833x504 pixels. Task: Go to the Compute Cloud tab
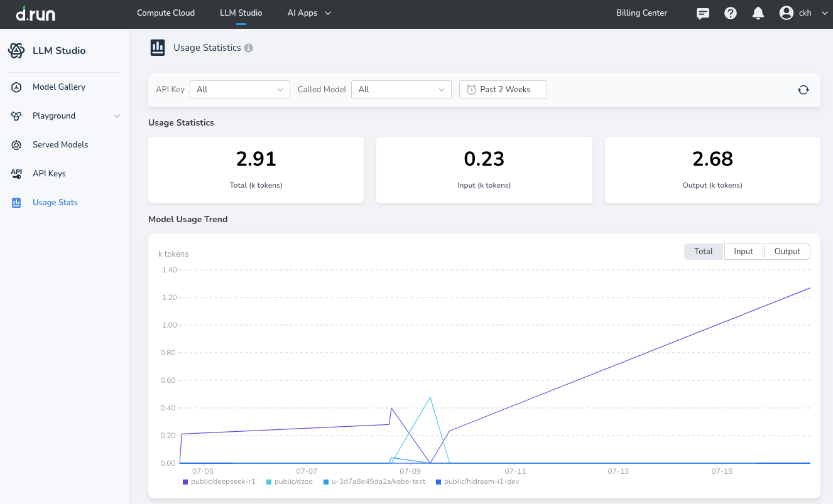[x=166, y=13]
